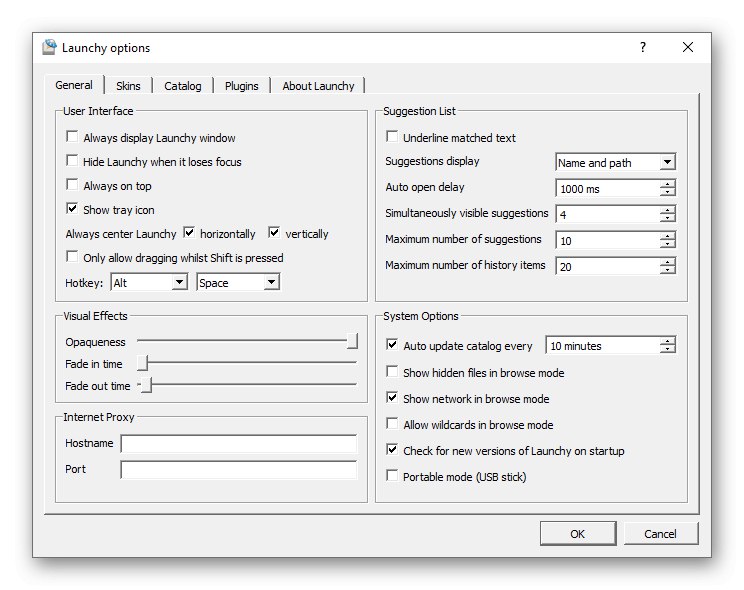Switch to the General tab
The height and width of the screenshot is (590, 744).
tap(74, 85)
